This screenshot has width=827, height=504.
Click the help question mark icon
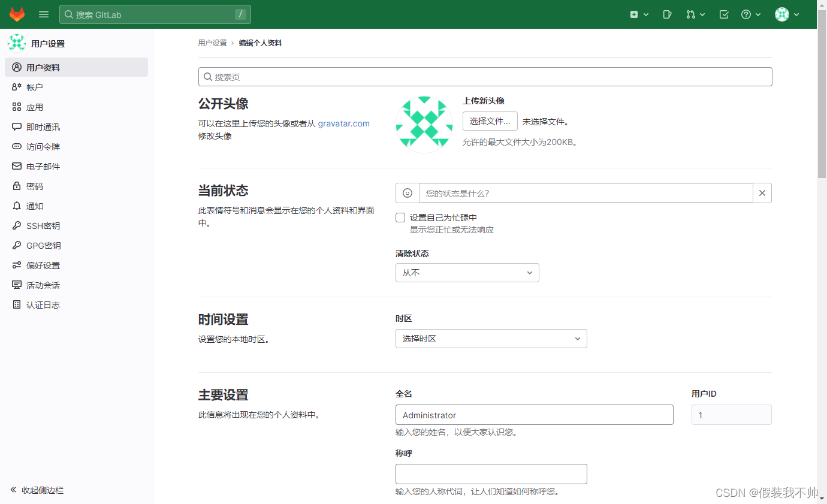[x=747, y=14]
